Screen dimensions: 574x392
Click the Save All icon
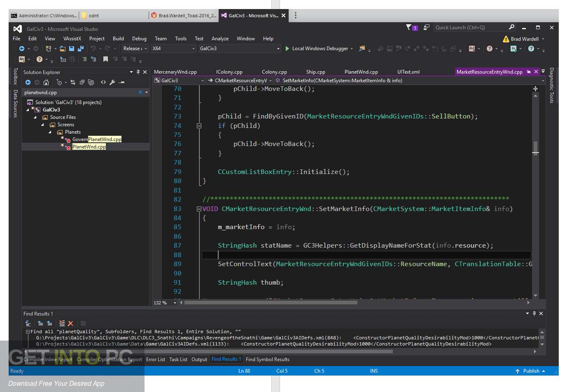pyautogui.click(x=80, y=49)
